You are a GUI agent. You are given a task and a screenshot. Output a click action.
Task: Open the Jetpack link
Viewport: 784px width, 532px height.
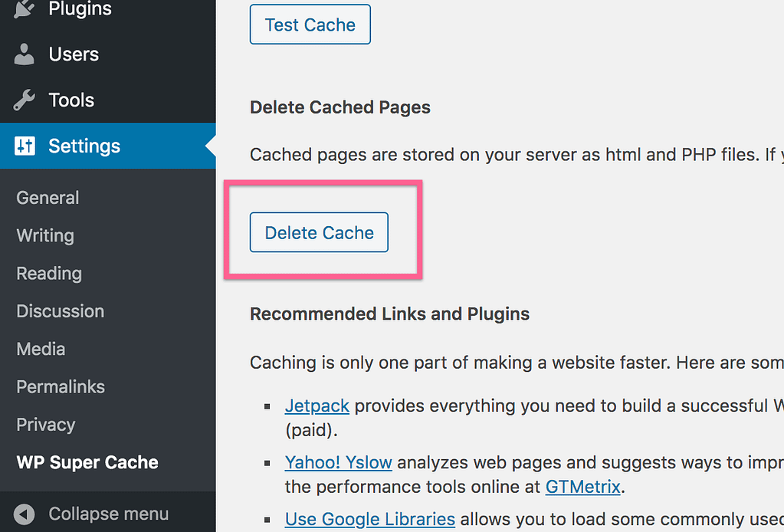(x=317, y=406)
